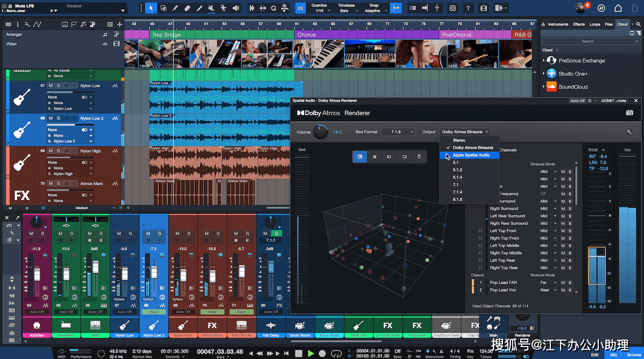This screenshot has width=644, height=359.
Task: Choose Apple Spatial Audio output
Action: point(470,155)
